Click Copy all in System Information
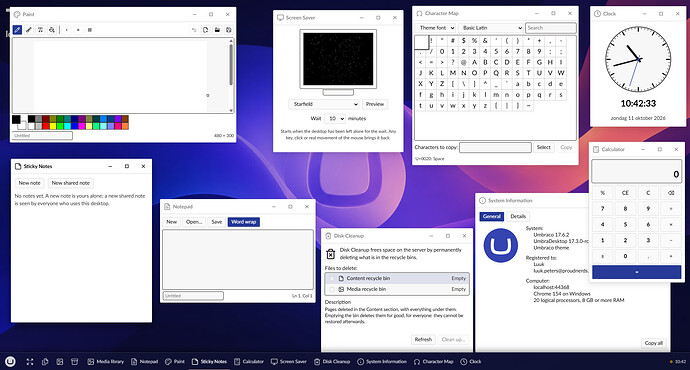The width and height of the screenshot is (690, 370). (653, 343)
